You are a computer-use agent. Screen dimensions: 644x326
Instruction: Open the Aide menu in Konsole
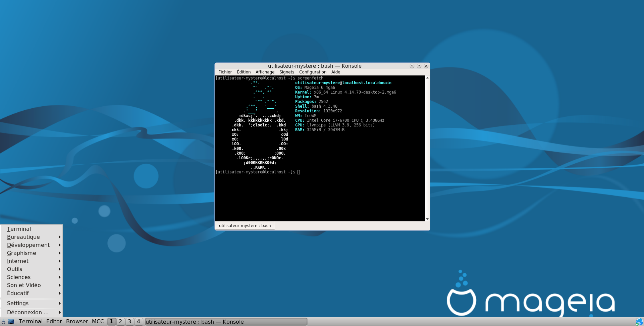coord(336,72)
